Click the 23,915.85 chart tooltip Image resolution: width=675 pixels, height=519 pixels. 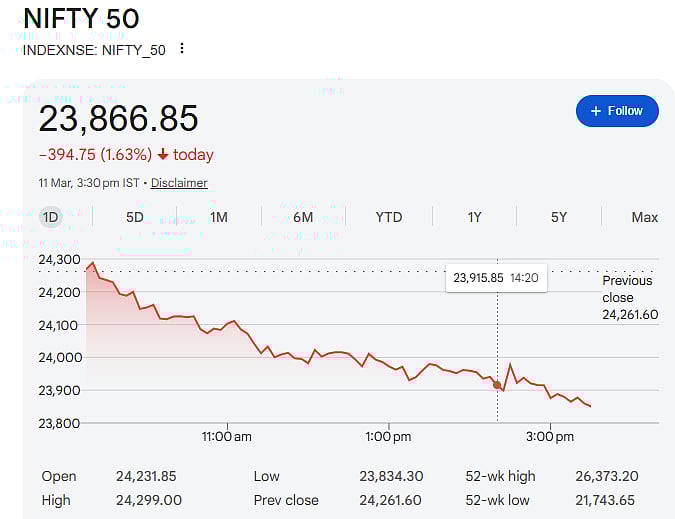click(496, 278)
